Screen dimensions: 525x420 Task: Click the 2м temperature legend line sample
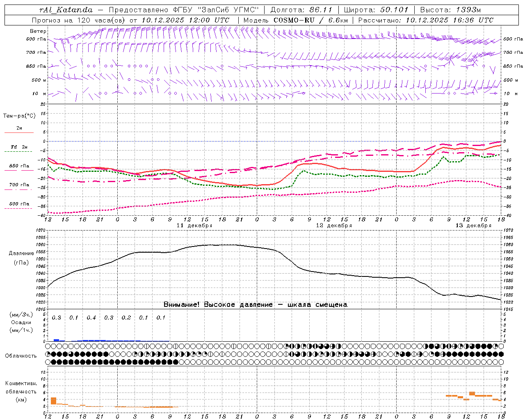click(x=19, y=133)
